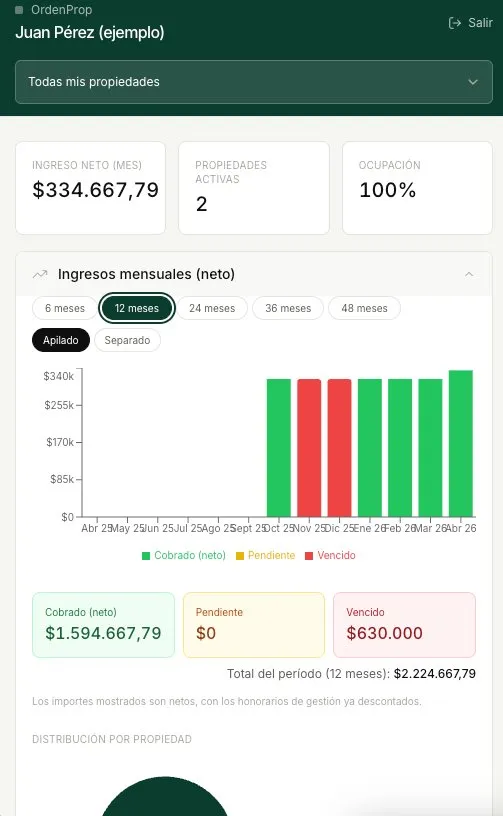The width and height of the screenshot is (503, 816).
Task: Select the 36 meses period
Action: [288, 308]
